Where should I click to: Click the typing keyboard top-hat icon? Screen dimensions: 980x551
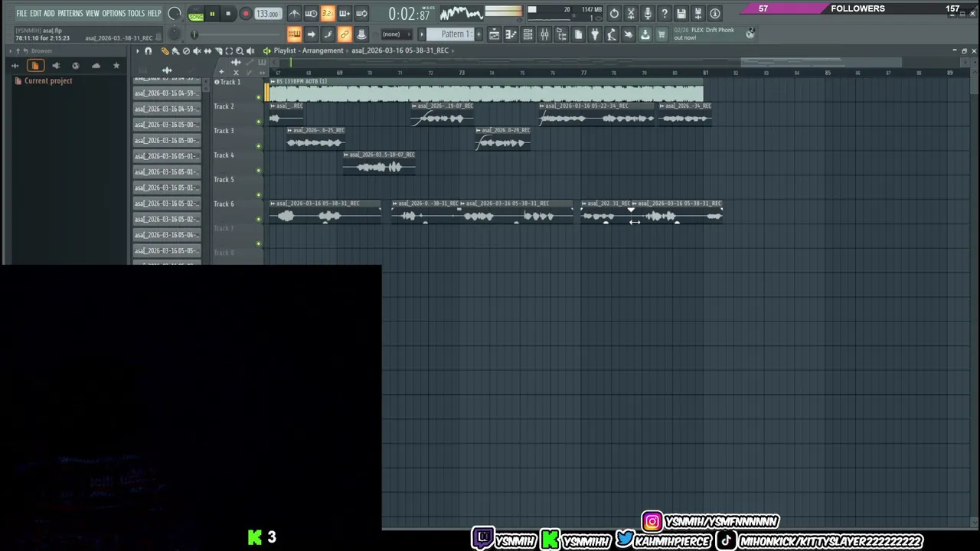(361, 34)
